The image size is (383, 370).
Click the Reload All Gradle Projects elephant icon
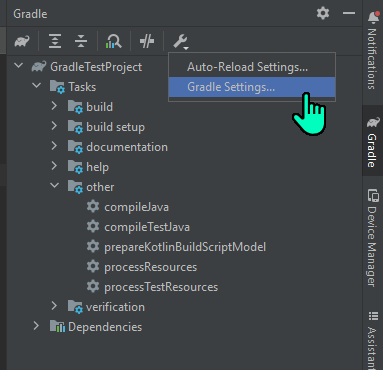point(22,41)
